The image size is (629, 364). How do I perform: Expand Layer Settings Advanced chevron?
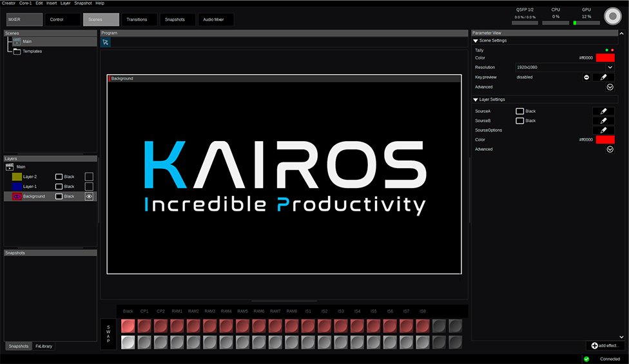tap(610, 149)
